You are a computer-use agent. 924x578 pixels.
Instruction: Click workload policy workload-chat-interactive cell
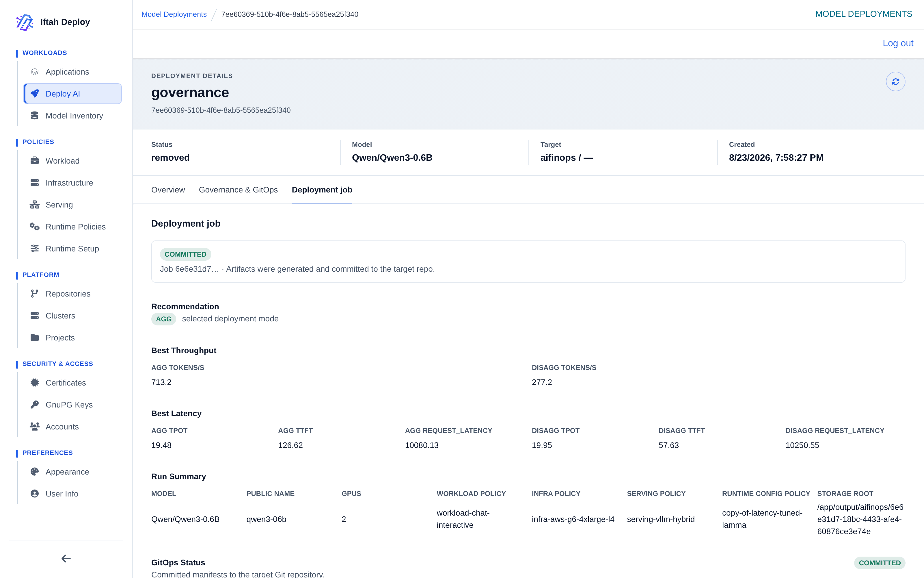click(x=463, y=519)
